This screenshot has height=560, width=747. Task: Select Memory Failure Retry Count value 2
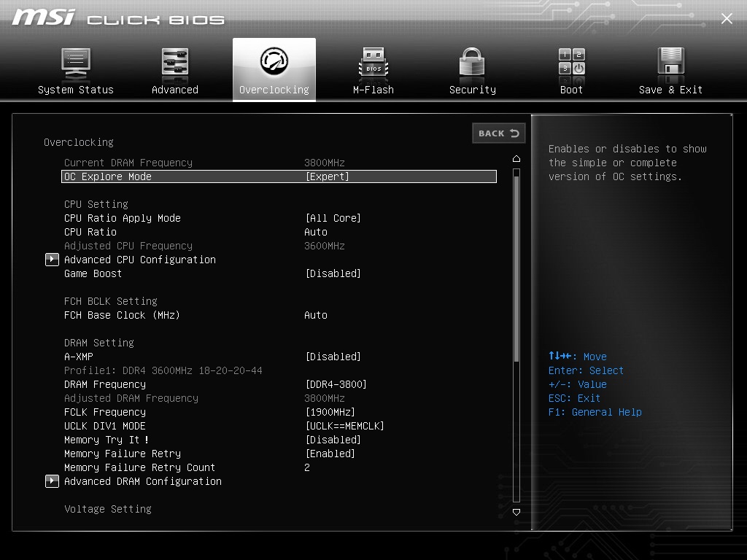307,467
